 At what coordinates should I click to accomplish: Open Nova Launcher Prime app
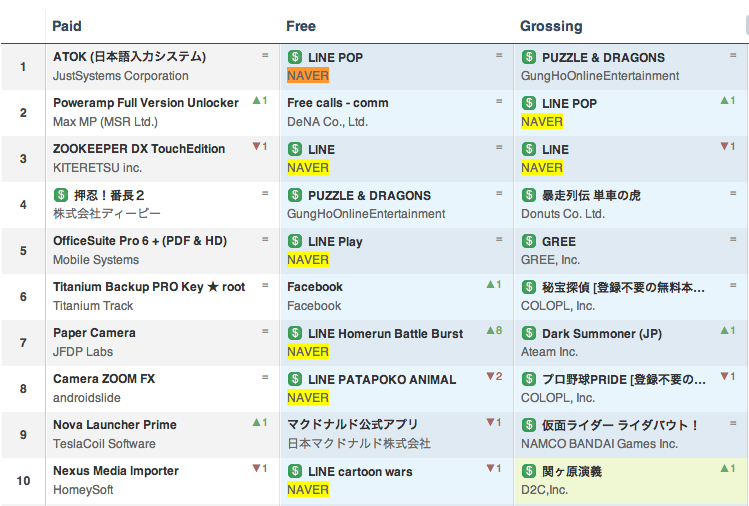115,425
